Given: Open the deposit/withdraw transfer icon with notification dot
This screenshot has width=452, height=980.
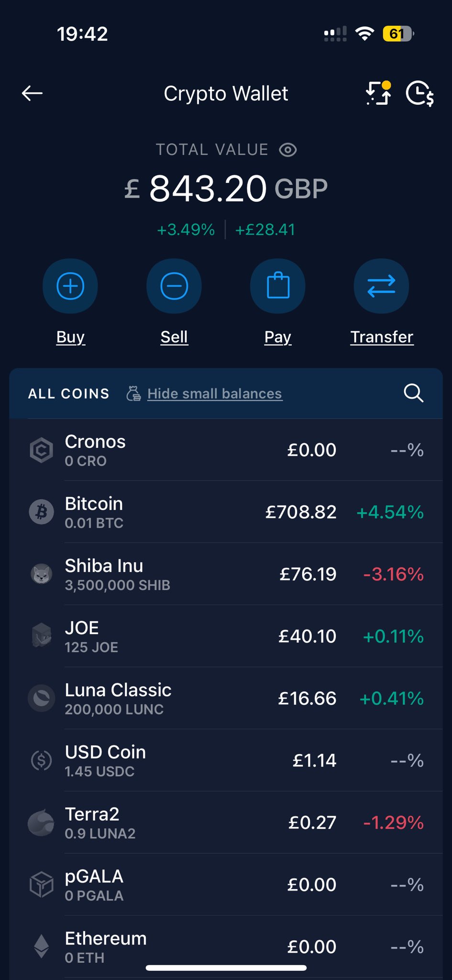Looking at the screenshot, I should [379, 93].
